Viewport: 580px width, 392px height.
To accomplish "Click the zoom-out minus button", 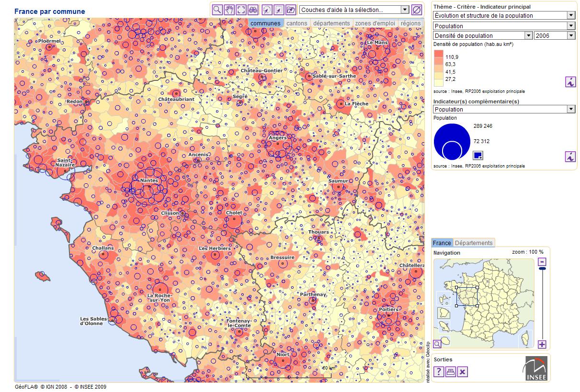I will (x=542, y=262).
